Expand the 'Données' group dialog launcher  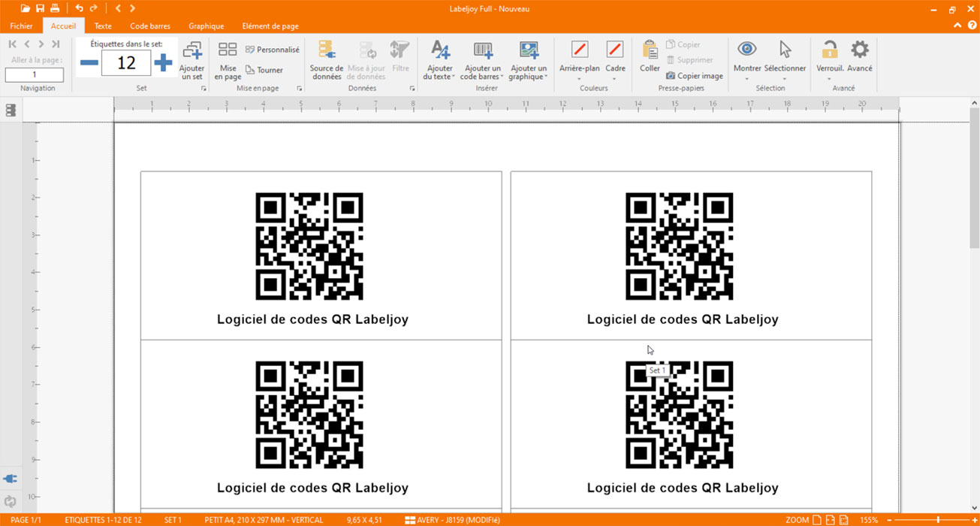[x=412, y=89]
